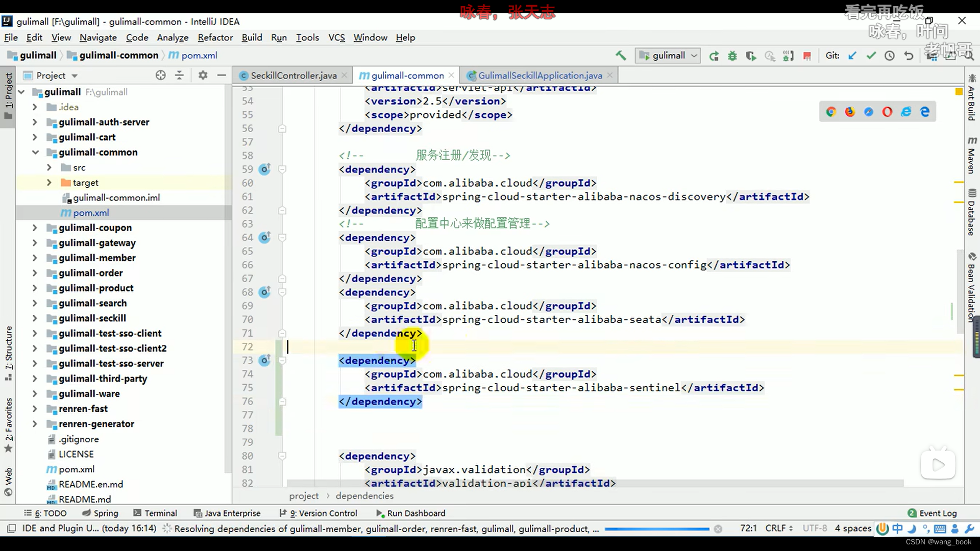Close the gulimall-common editor tab
The height and width of the screenshot is (551, 980).
click(x=451, y=76)
